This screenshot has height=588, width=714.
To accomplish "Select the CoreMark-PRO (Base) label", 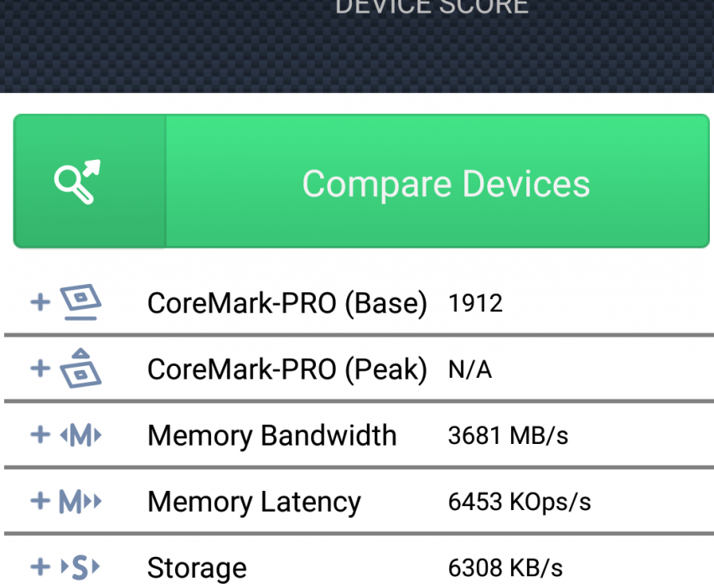I will [287, 303].
